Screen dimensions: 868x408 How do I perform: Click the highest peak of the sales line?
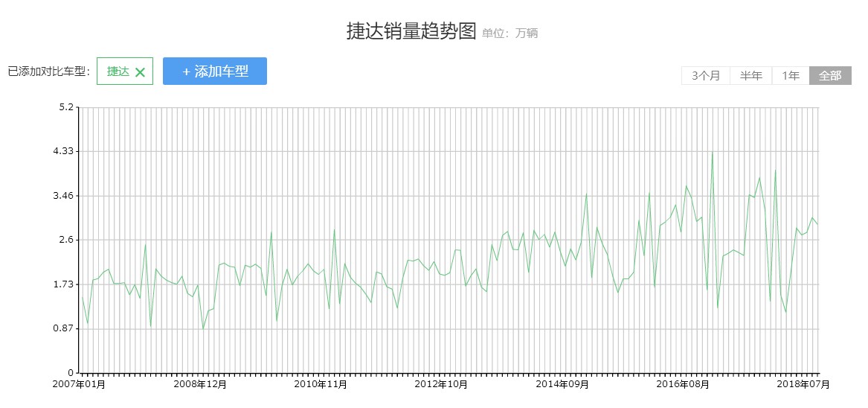pos(712,152)
